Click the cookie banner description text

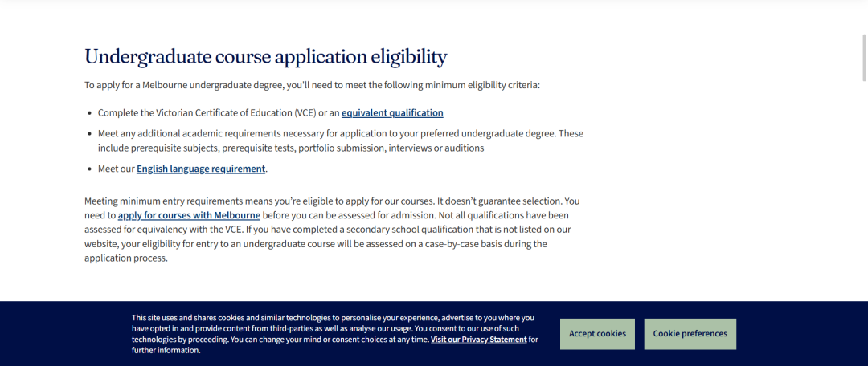[x=334, y=334]
